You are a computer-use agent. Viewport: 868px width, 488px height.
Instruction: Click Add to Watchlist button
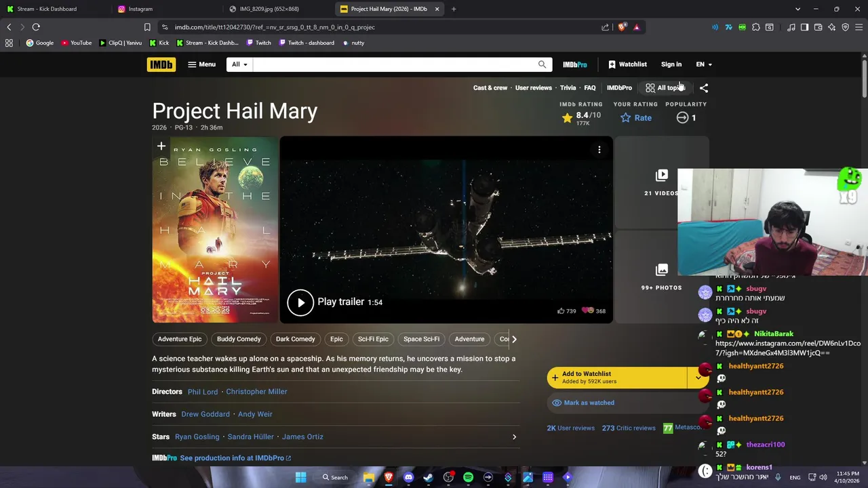(617, 378)
